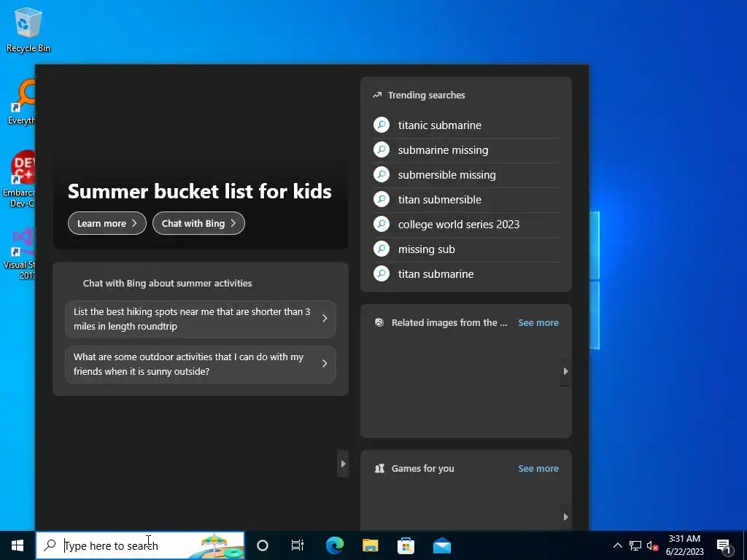Open Microsoft Store from the taskbar
747x560 pixels.
(x=406, y=545)
